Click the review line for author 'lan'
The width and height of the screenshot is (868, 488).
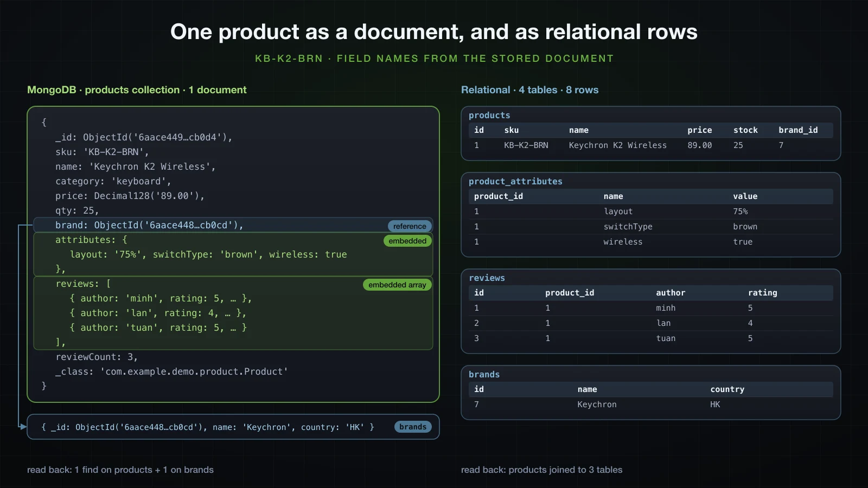158,313
